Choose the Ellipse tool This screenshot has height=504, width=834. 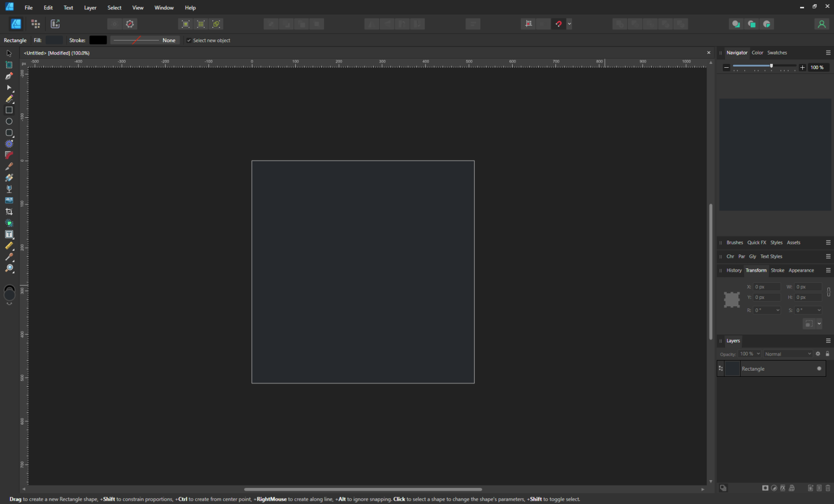[9, 121]
